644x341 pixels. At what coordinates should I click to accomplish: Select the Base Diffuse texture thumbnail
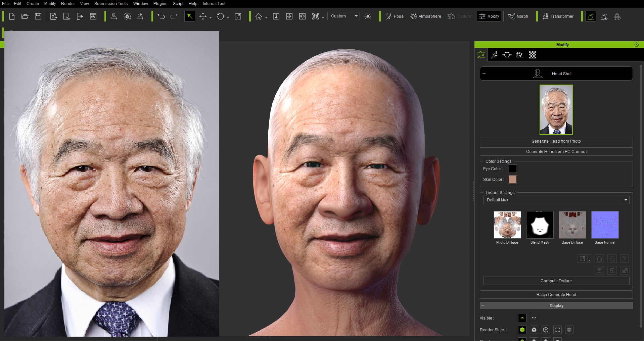572,225
